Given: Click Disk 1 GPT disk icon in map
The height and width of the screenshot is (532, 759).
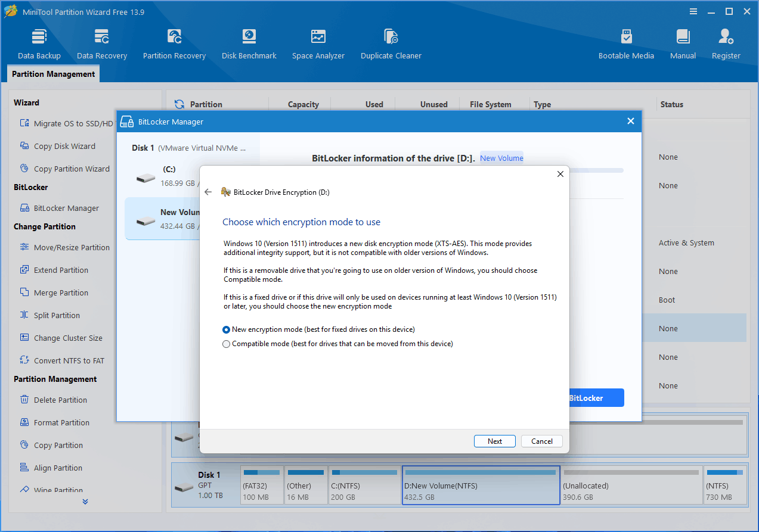Looking at the screenshot, I should (x=184, y=487).
